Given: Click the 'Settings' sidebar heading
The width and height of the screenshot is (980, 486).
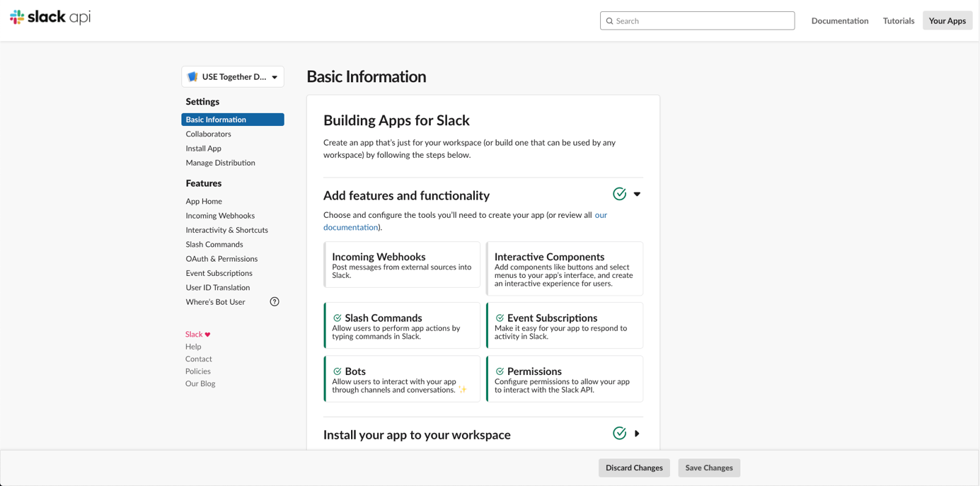Looking at the screenshot, I should [x=202, y=102].
